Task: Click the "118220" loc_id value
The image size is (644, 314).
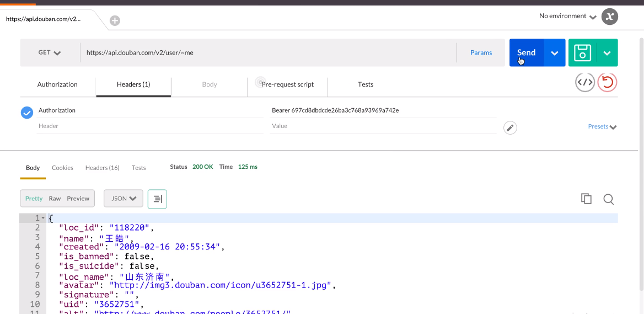Action: [x=130, y=228]
